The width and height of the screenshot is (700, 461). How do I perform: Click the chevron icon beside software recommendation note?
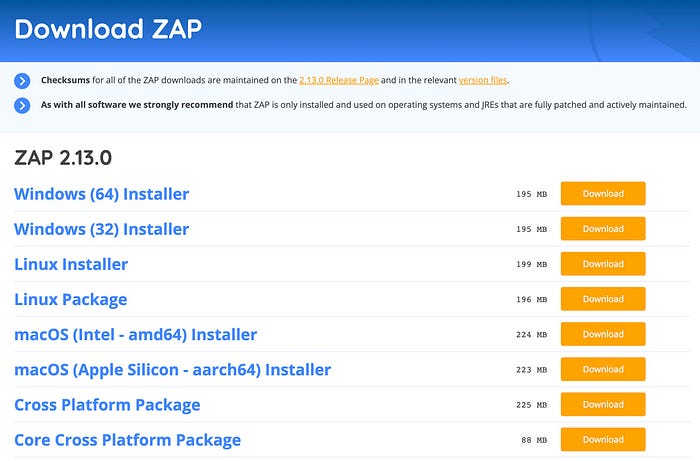tap(22, 106)
